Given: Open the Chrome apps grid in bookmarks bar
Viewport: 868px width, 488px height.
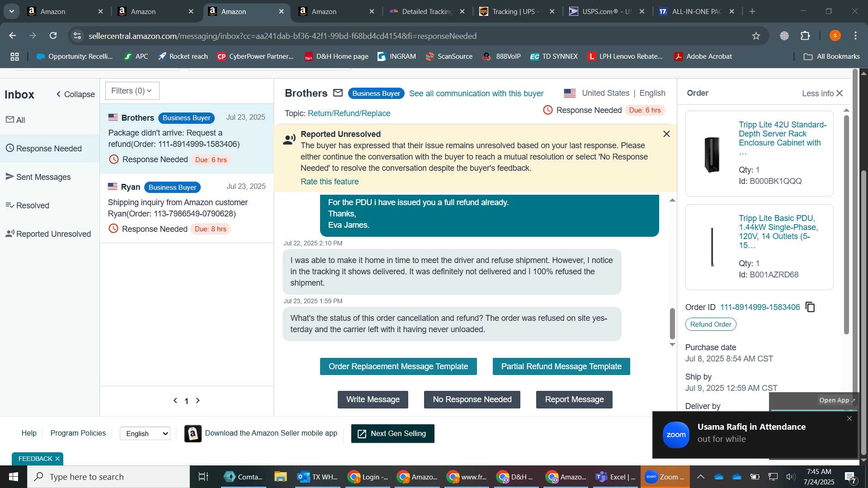Looking at the screenshot, I should (x=14, y=56).
